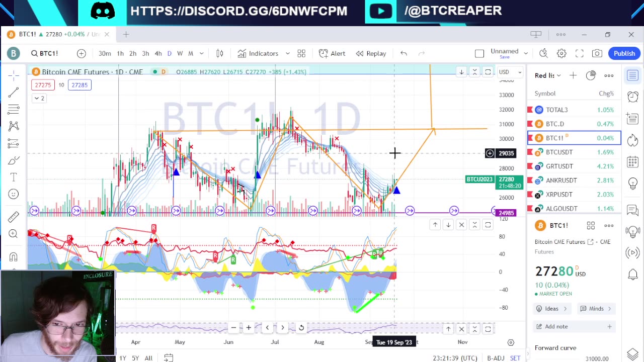Open the candlestick chart style menu
This screenshot has height=362, width=644.
coord(220,53)
